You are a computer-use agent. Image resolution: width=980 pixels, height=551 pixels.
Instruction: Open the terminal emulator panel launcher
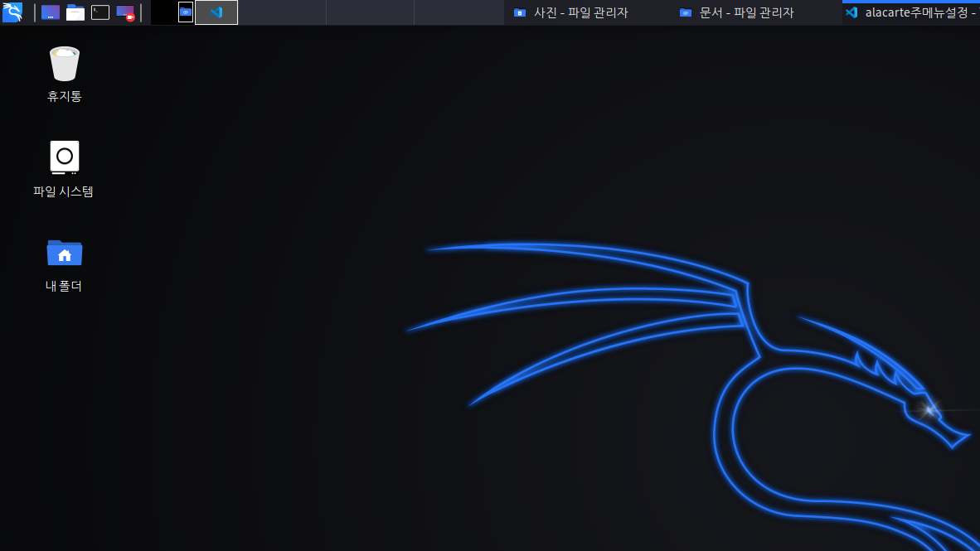tap(100, 12)
